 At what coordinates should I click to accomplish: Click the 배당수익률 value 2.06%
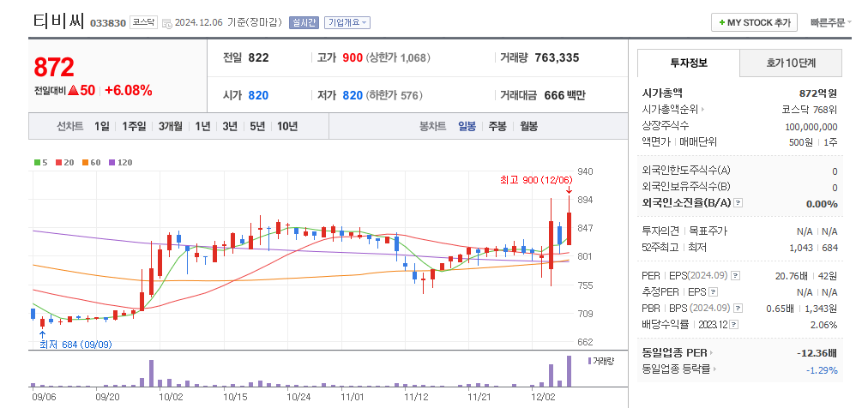(823, 325)
